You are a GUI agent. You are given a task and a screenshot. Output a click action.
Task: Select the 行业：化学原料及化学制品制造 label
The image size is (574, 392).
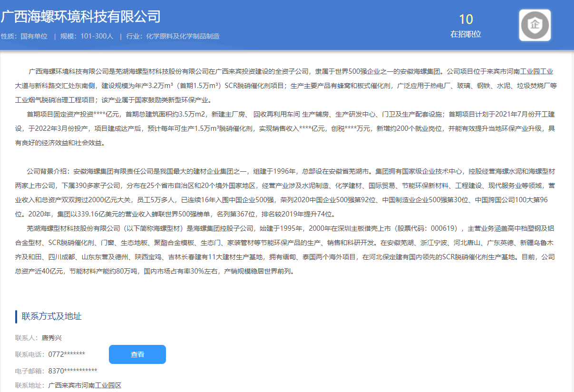click(173, 36)
